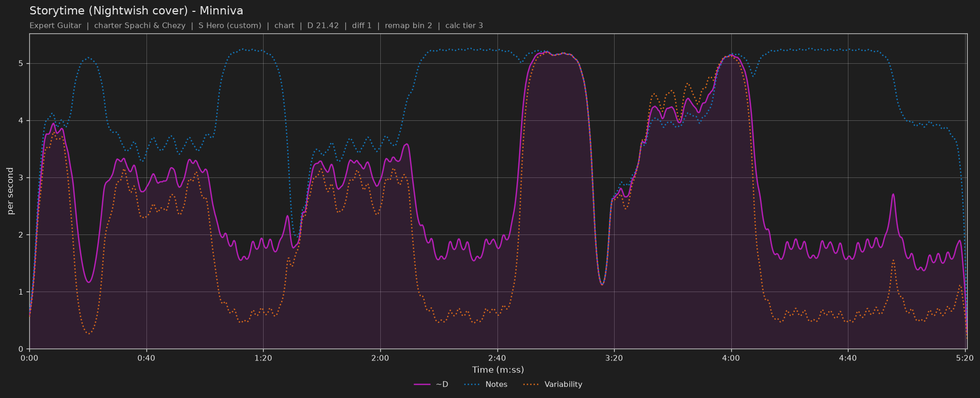This screenshot has height=398, width=980.
Task: Click the magenta line swatch beside "~D"
Action: coord(422,385)
